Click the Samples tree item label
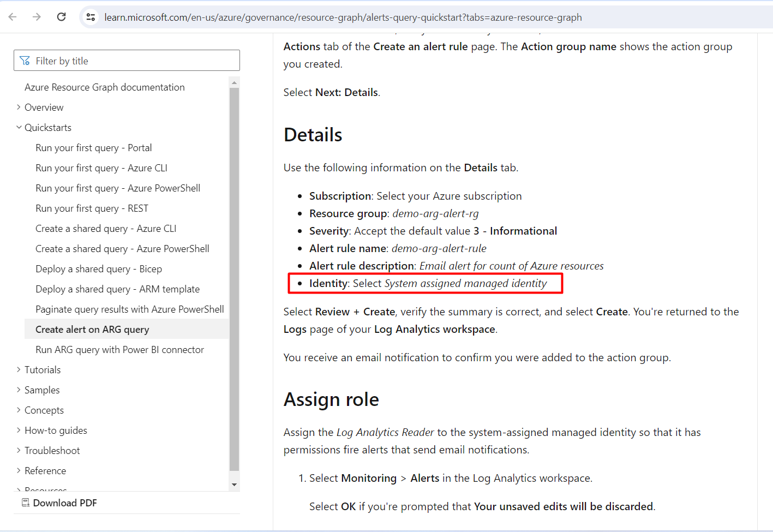773x532 pixels. pos(42,390)
